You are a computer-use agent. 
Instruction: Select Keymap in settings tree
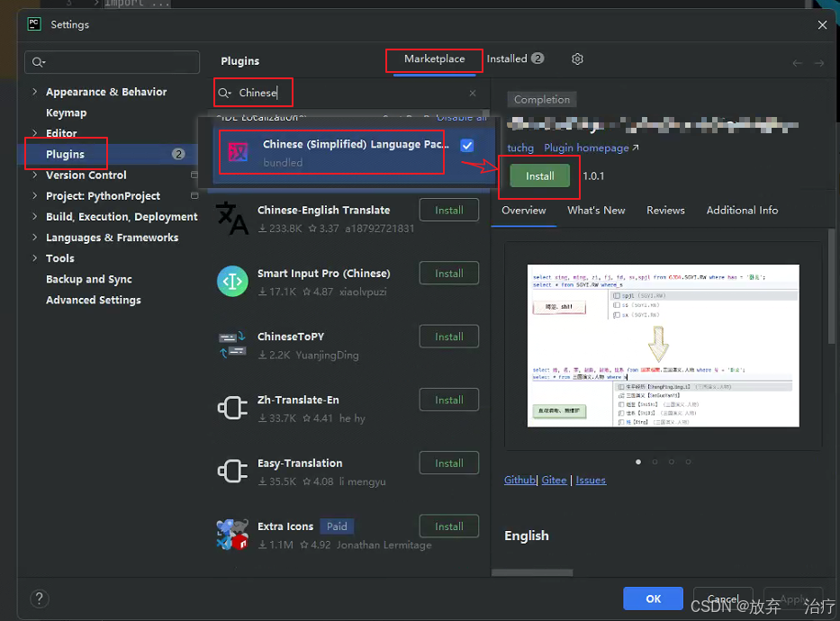pos(66,113)
